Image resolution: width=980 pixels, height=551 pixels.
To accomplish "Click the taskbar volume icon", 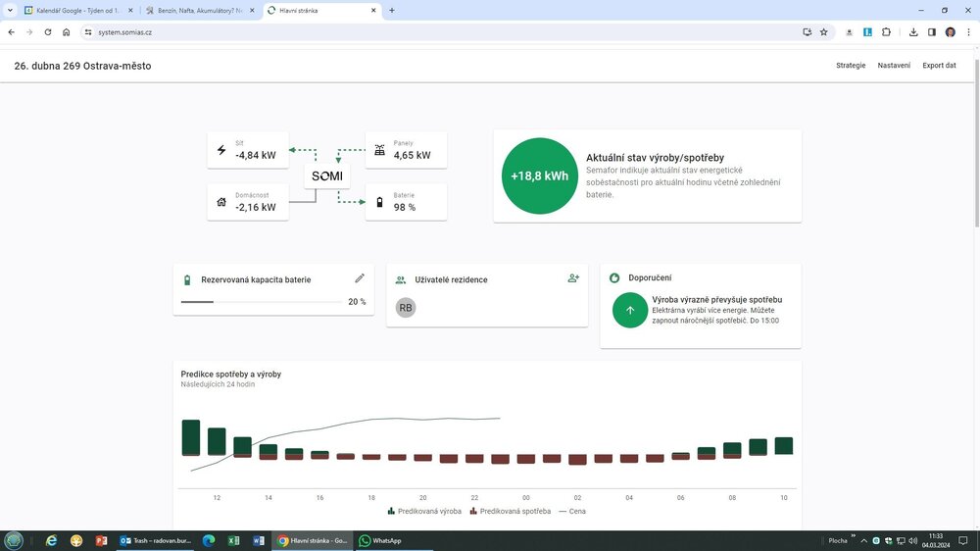I will click(x=913, y=540).
